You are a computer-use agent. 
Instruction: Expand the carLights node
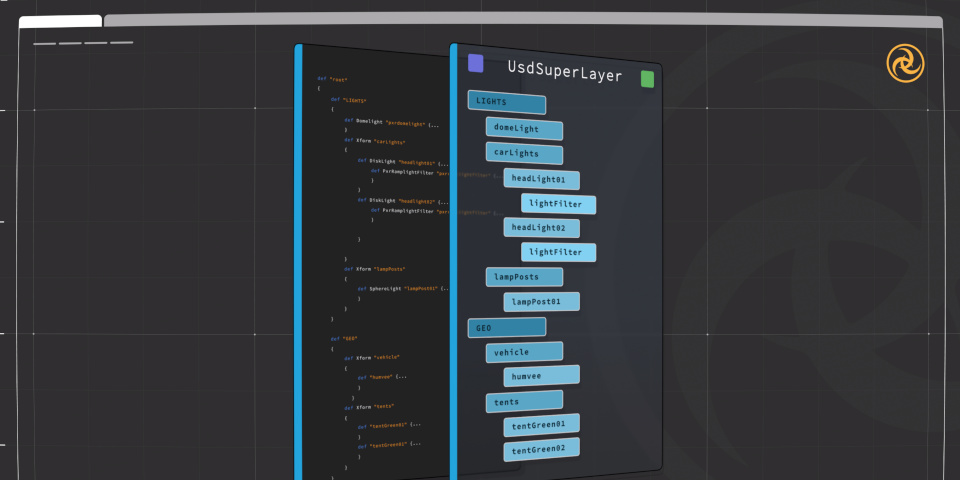[524, 154]
